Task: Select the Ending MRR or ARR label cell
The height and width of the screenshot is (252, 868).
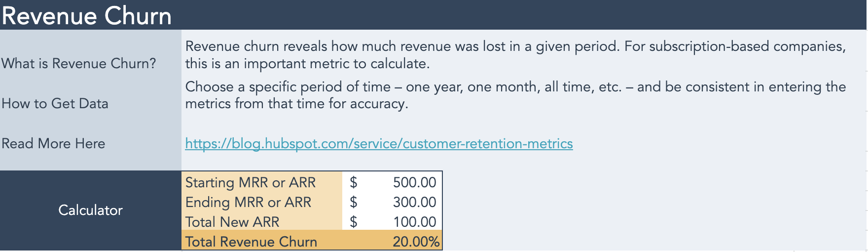Action: (248, 202)
